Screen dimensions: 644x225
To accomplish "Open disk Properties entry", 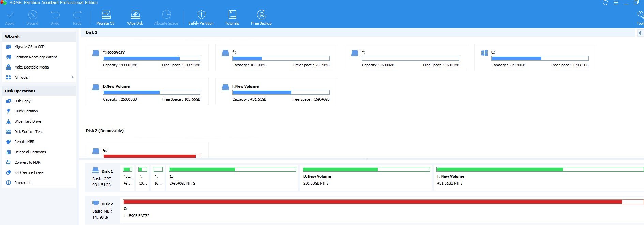I will coord(22,183).
